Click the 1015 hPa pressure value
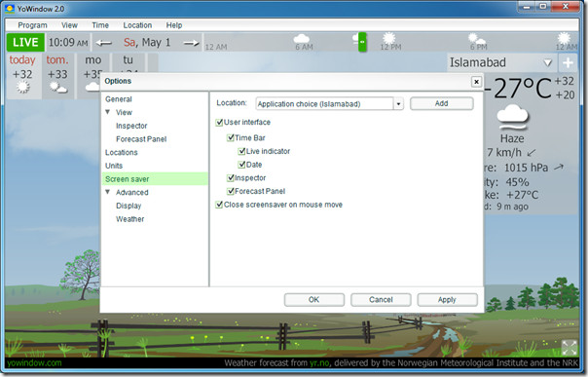 (x=526, y=168)
